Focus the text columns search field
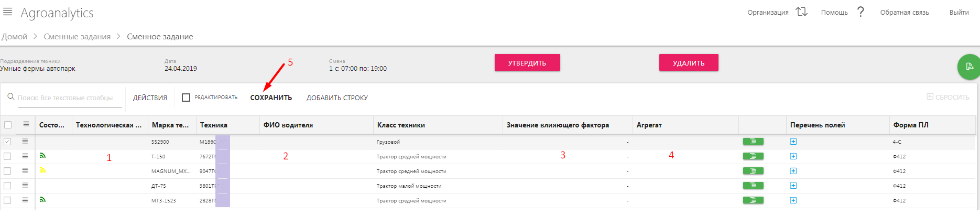The height and width of the screenshot is (215, 980). [70, 98]
